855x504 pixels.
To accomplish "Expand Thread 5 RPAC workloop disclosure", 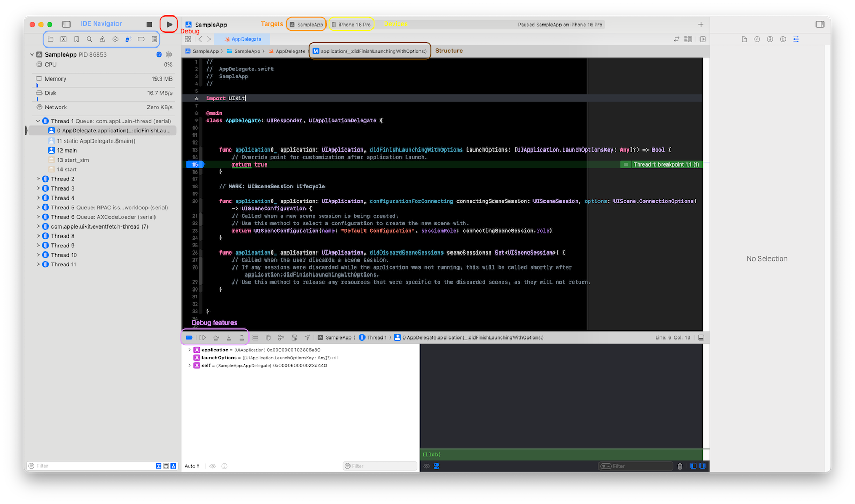I will 38,208.
